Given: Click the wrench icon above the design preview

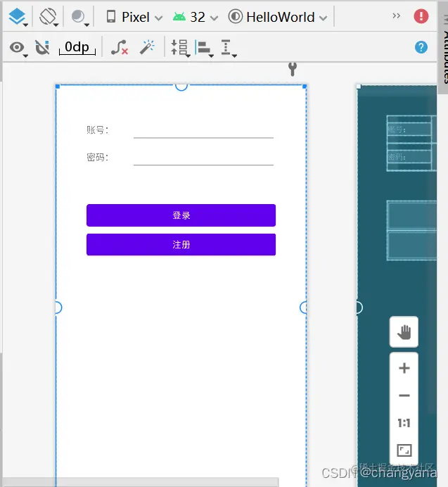Looking at the screenshot, I should [293, 69].
